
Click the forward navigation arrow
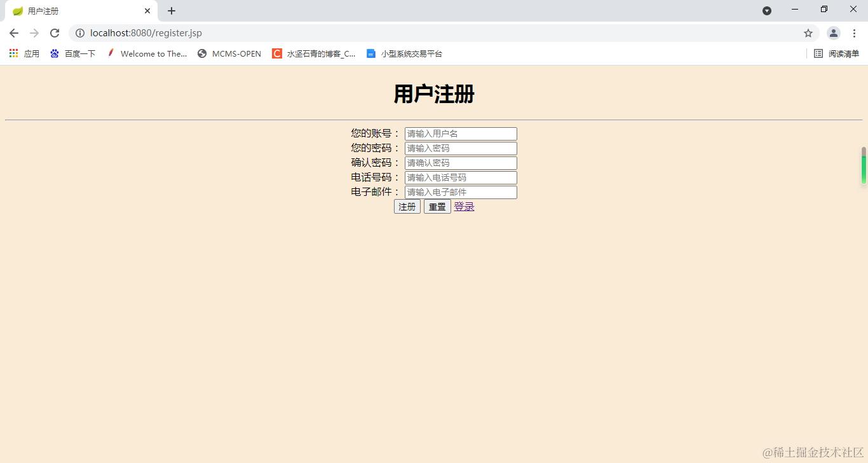(x=34, y=32)
